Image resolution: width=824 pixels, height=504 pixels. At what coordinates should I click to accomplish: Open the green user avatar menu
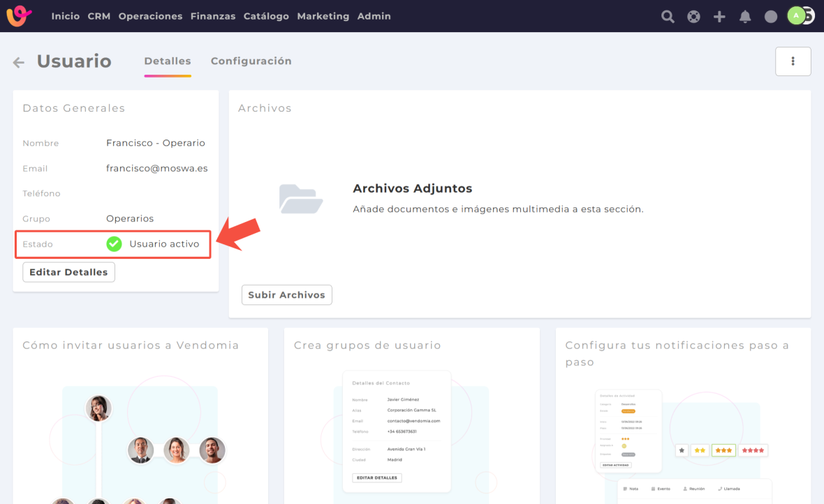797,15
